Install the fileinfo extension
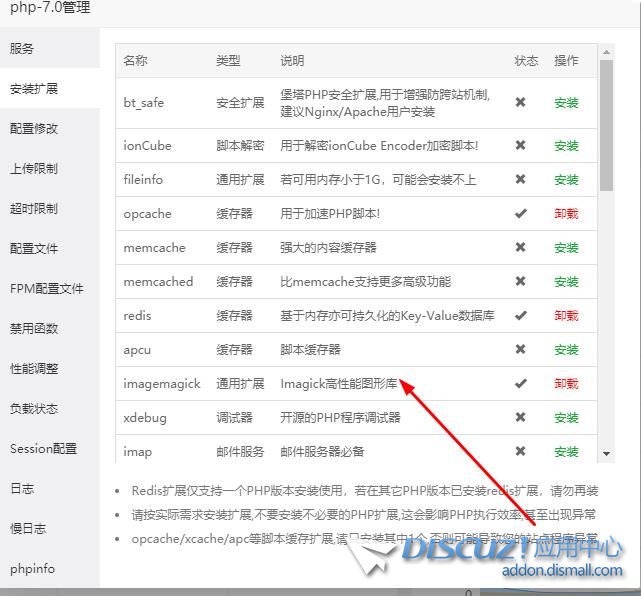641x596 pixels. pyautogui.click(x=566, y=180)
